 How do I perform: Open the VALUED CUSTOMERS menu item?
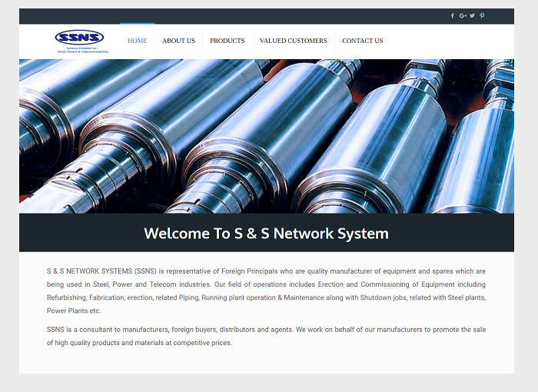click(294, 41)
